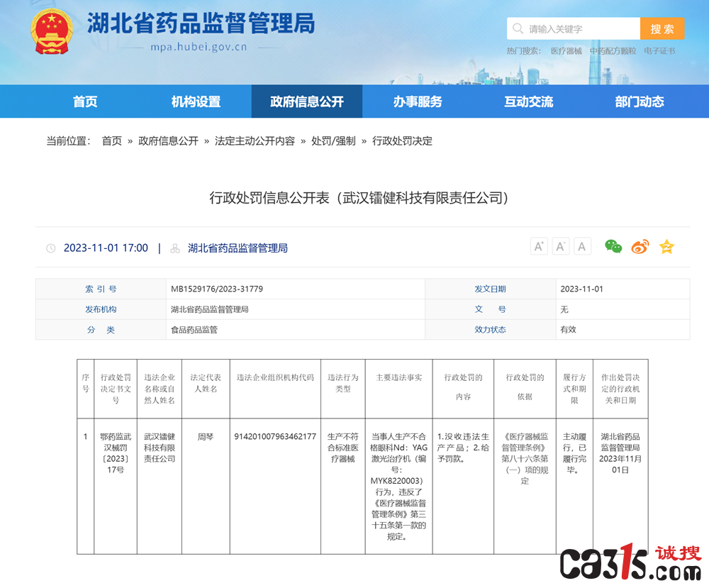Open the 互动交流 nav tab

tap(529, 101)
